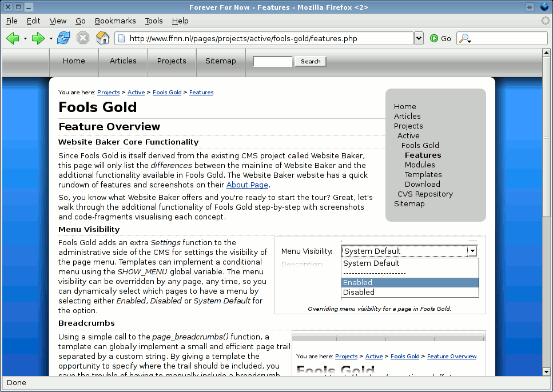The image size is (553, 392).
Task: Click the Done status bar text
Action: pos(17,382)
